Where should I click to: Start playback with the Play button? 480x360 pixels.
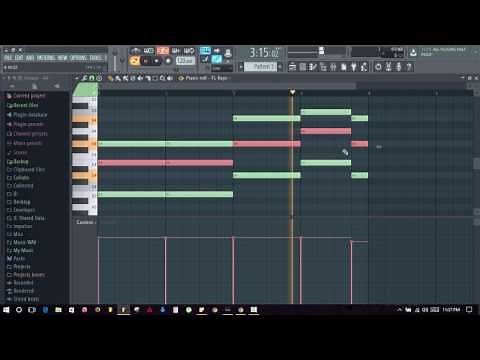[x=146, y=61]
